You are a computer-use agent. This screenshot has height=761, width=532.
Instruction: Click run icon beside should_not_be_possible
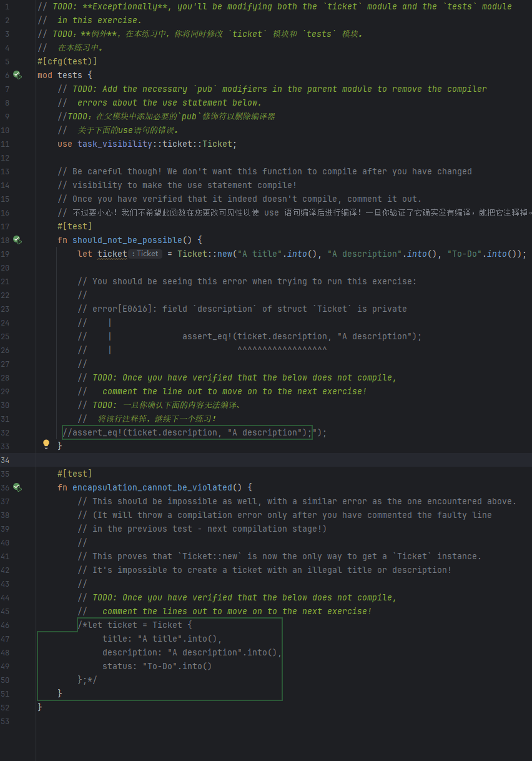tap(17, 240)
